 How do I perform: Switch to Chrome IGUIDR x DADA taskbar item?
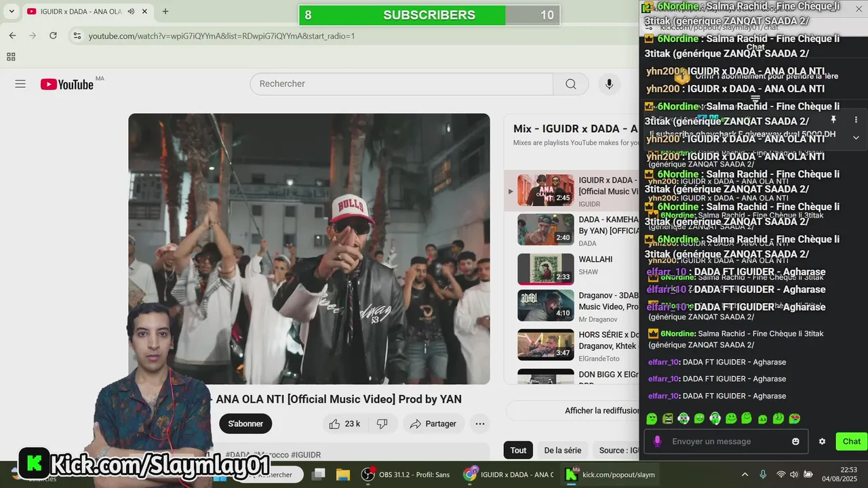509,474
